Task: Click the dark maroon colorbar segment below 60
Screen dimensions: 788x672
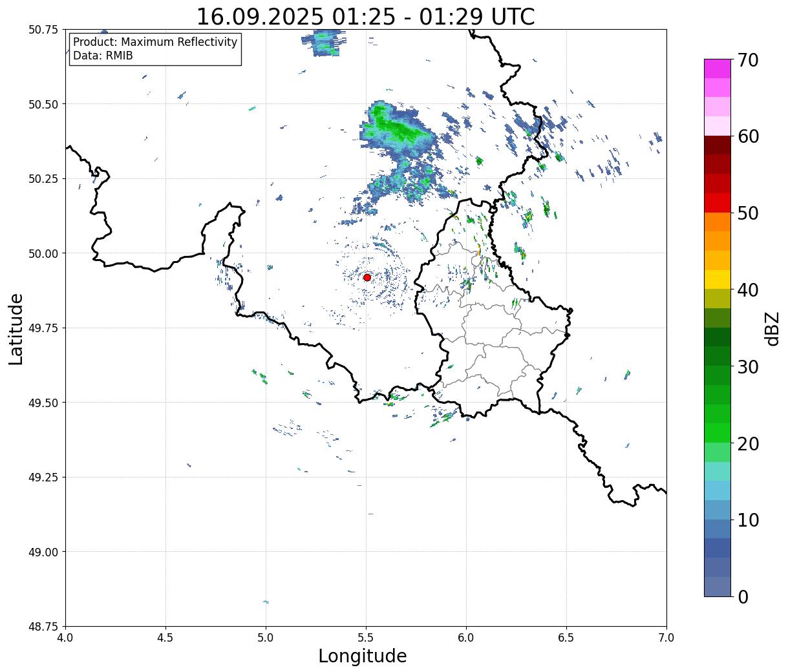Action: point(718,145)
